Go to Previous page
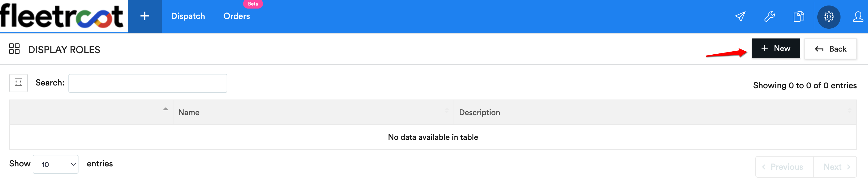The height and width of the screenshot is (185, 868). (x=784, y=167)
